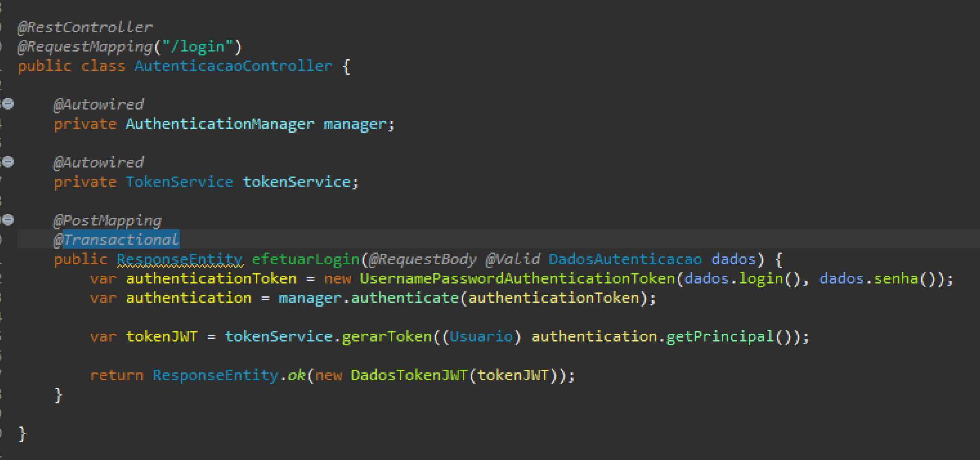Click dados.senha() call

coord(877,279)
